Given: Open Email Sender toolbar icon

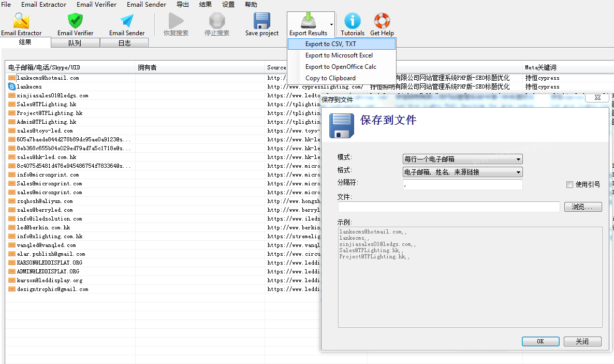Looking at the screenshot, I should 127,21.
